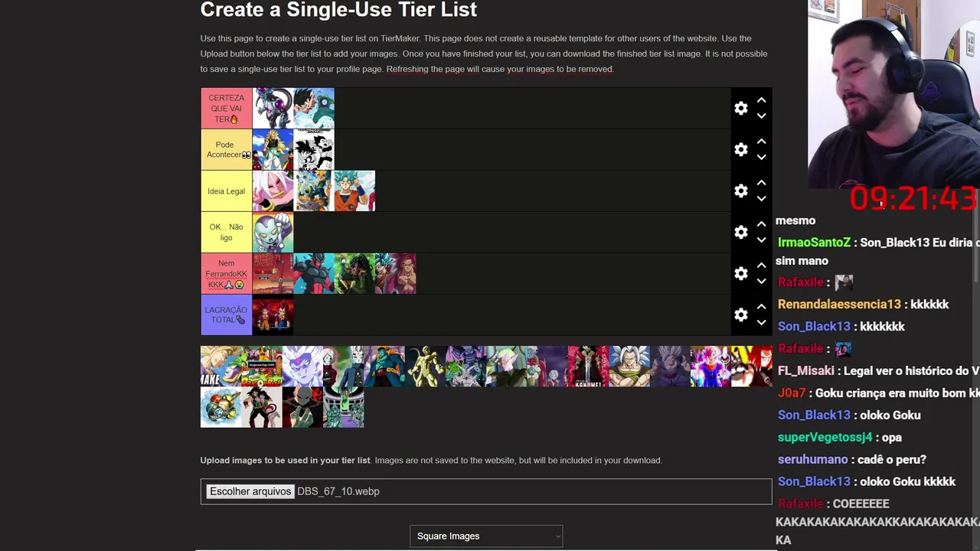Screen dimensions: 980x551
Task: Pick the Dragon Ball logo thumbnail in pool
Action: pyautogui.click(x=262, y=367)
